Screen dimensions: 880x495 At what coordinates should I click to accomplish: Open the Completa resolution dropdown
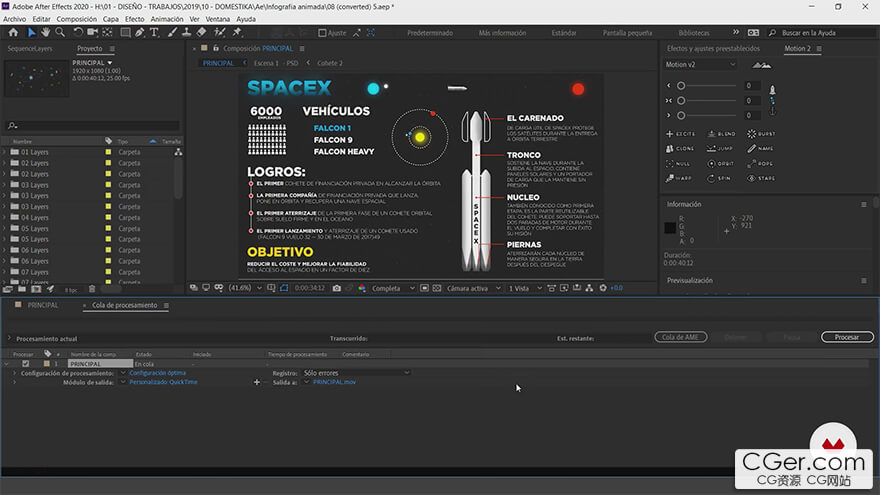pos(391,288)
